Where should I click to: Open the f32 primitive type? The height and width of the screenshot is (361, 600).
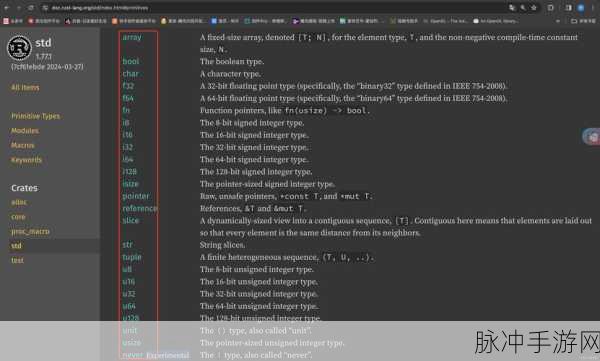(128, 86)
